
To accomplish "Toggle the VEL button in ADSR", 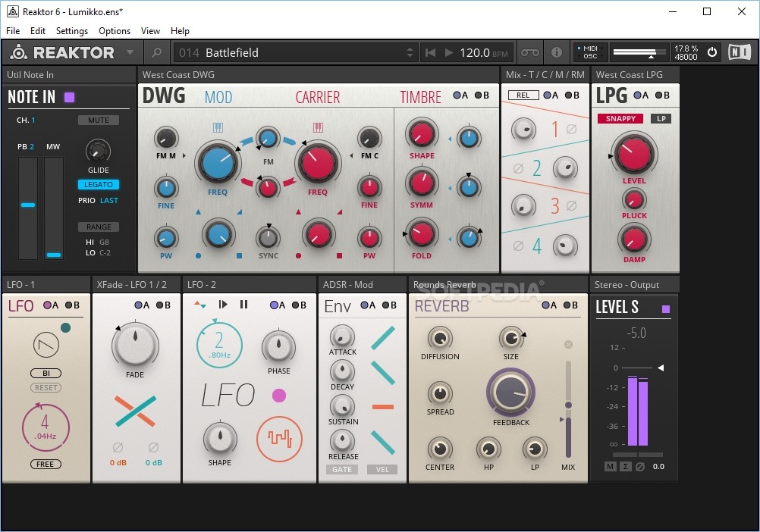I will tap(382, 470).
